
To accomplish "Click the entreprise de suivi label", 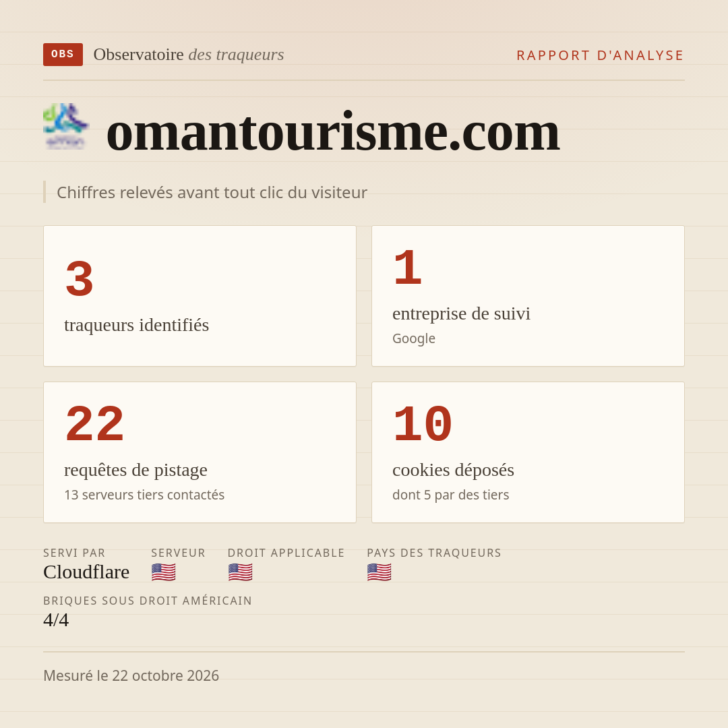I will [x=461, y=313].
